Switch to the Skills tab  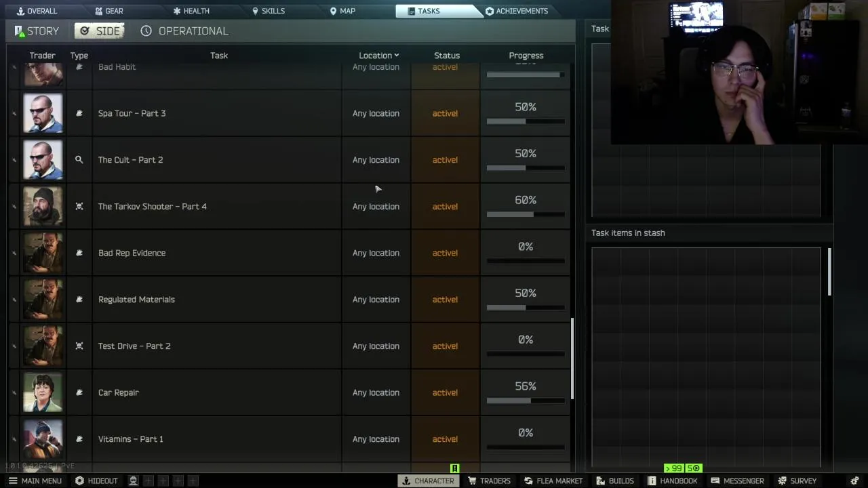[x=268, y=11]
